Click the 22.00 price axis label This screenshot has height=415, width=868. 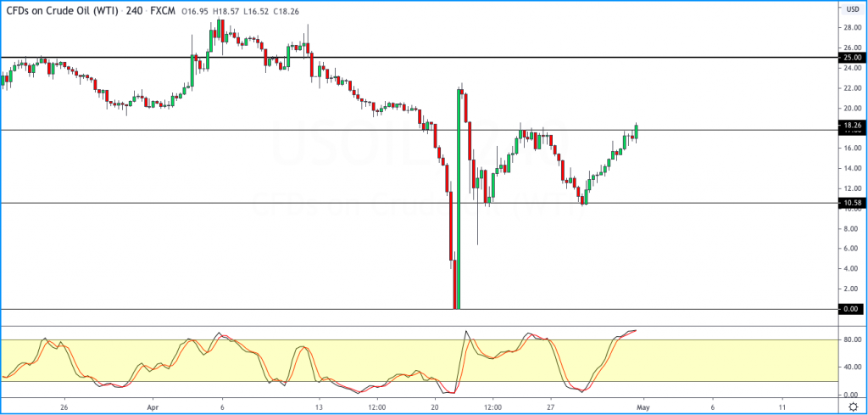(x=852, y=88)
